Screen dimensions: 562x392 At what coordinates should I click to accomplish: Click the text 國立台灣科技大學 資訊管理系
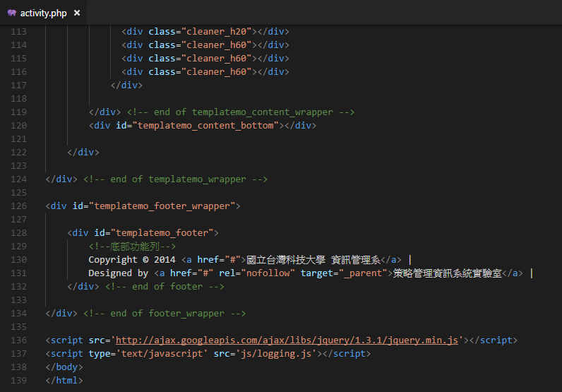coord(313,260)
